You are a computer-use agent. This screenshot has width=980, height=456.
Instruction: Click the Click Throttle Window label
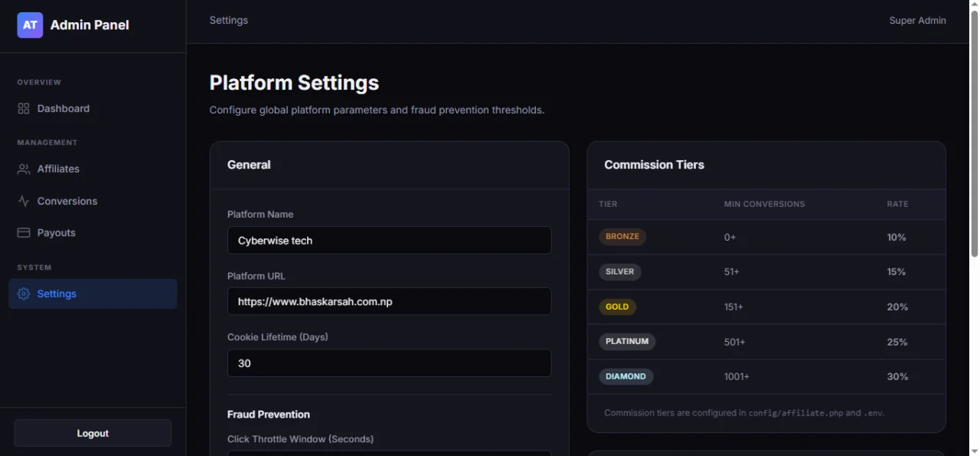[x=300, y=439]
